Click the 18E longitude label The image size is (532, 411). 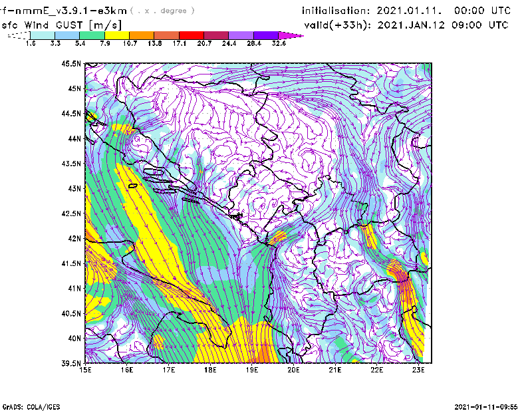[210, 370]
